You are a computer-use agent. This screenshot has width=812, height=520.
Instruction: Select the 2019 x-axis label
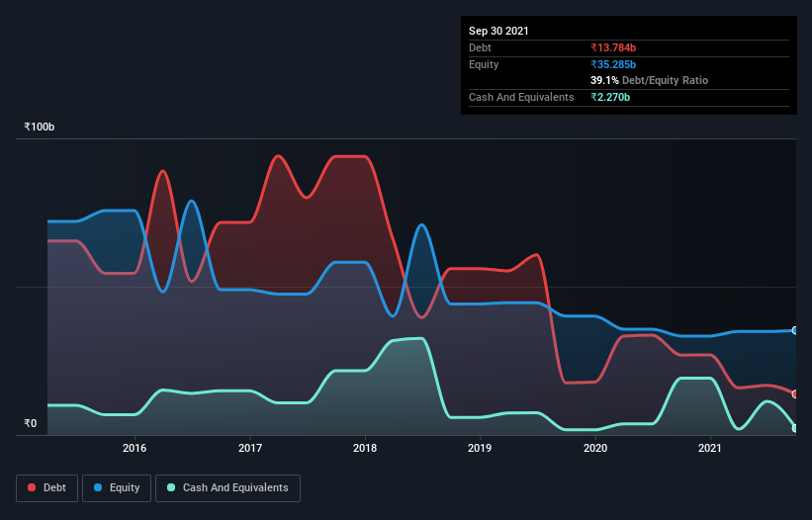pyautogui.click(x=480, y=448)
